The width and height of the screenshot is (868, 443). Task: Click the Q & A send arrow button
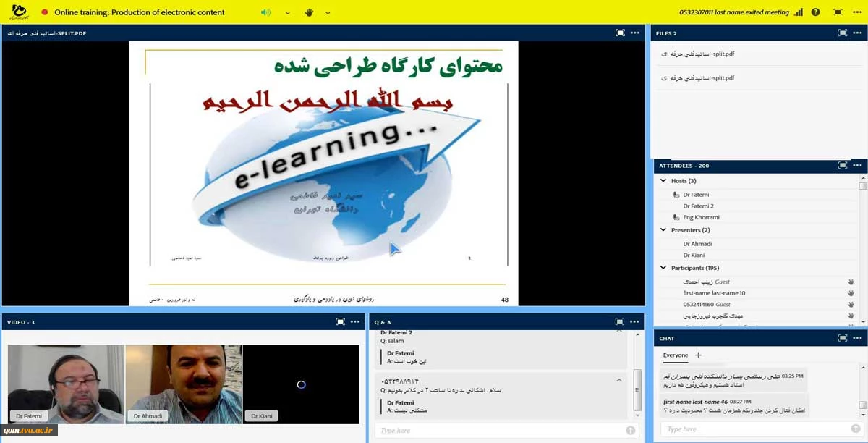pos(631,431)
